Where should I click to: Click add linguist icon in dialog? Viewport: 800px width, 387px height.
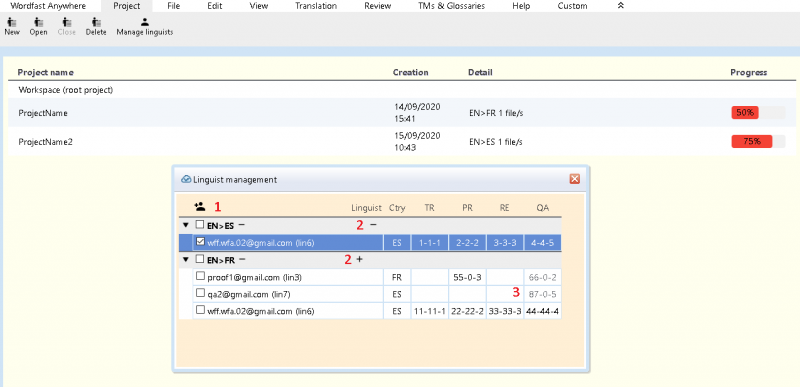click(x=200, y=207)
